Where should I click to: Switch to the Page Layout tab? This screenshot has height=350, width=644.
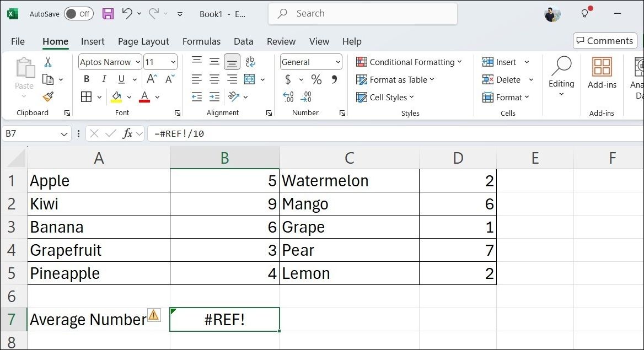tap(143, 41)
